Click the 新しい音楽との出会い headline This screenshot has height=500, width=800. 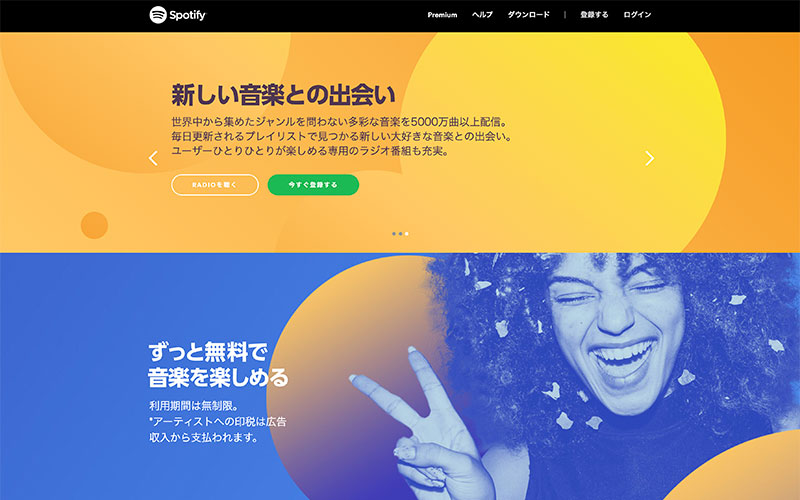coord(284,95)
